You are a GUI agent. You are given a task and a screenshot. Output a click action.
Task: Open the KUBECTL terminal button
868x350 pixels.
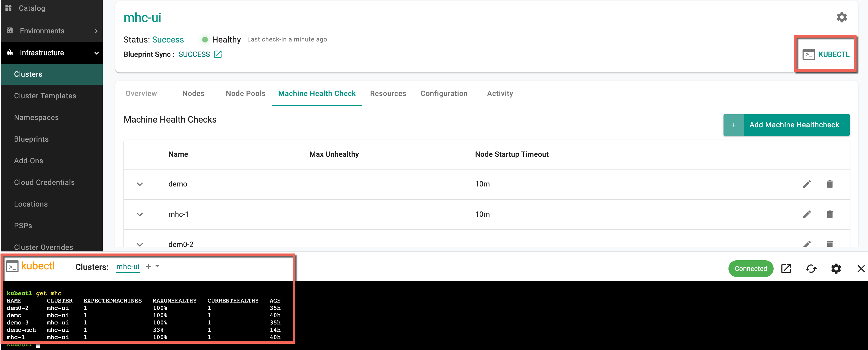[x=825, y=54]
